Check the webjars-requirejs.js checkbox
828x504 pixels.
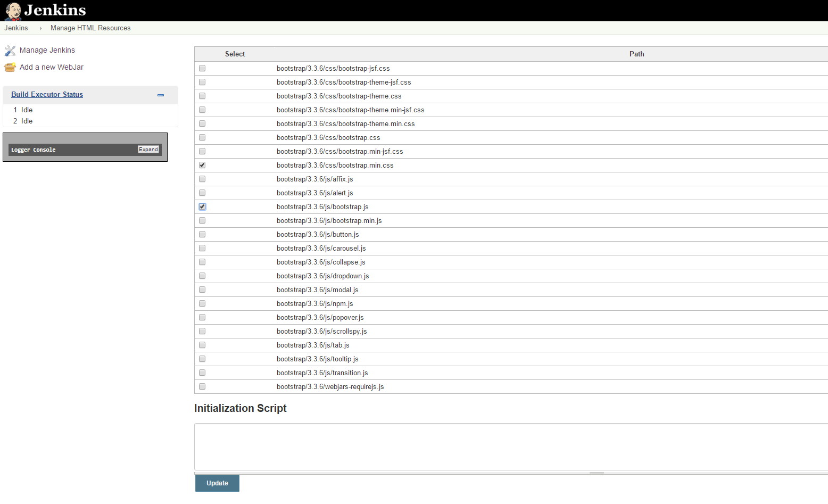pos(202,386)
